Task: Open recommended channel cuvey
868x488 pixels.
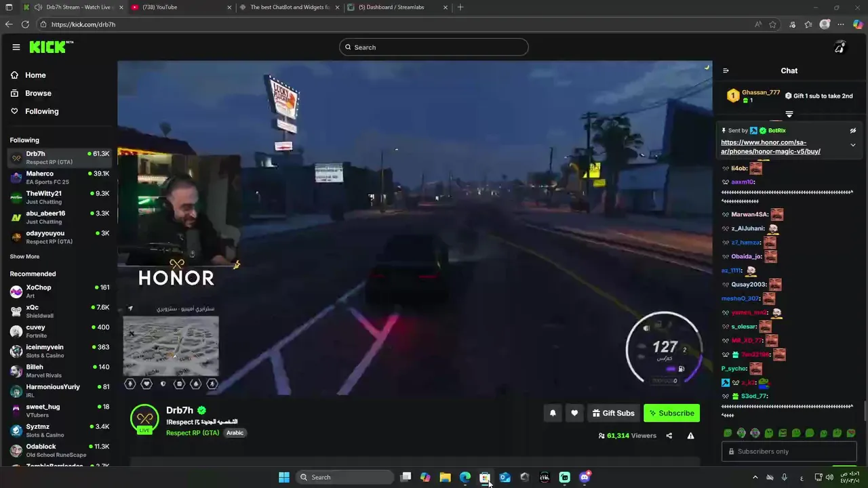Action: pos(60,331)
